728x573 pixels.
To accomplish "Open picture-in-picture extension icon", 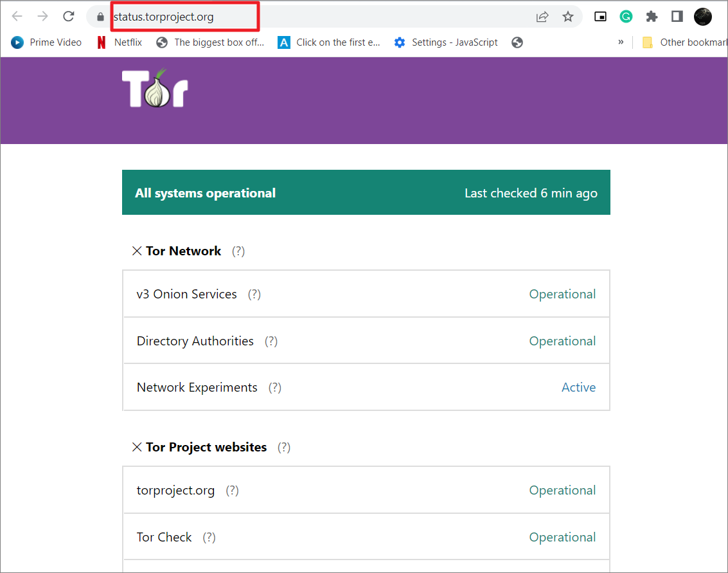I will (x=600, y=17).
